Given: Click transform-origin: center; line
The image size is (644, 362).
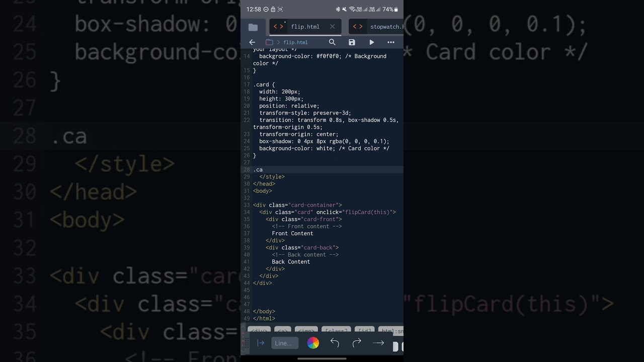Looking at the screenshot, I should pyautogui.click(x=299, y=134).
